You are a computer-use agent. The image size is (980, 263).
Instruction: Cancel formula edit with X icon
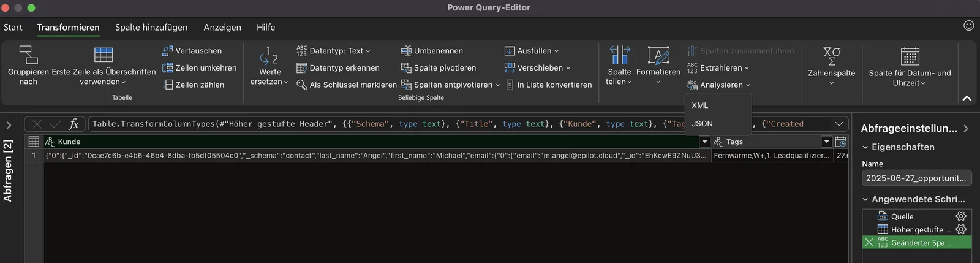click(37, 124)
